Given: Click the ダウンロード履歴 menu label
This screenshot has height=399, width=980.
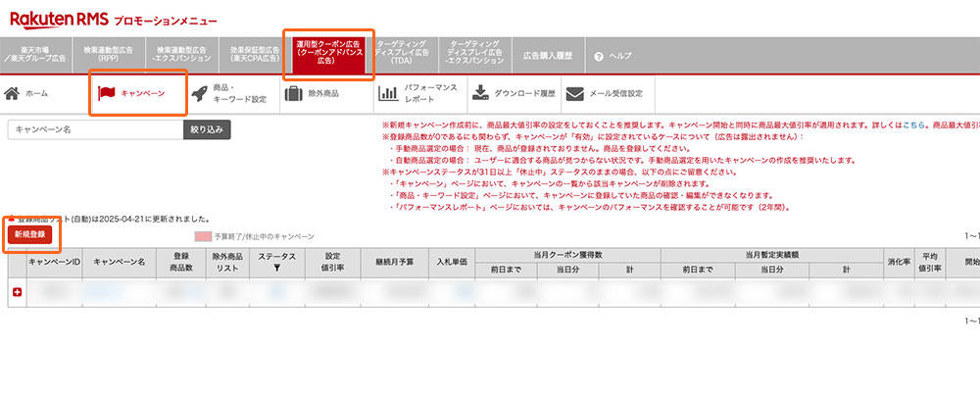Looking at the screenshot, I should click(524, 94).
